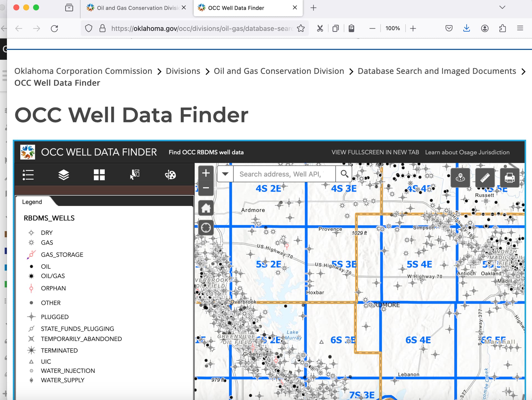Viewport: 532px width, 400px height.
Task: Open the Firefox View icon
Action: 69,7
